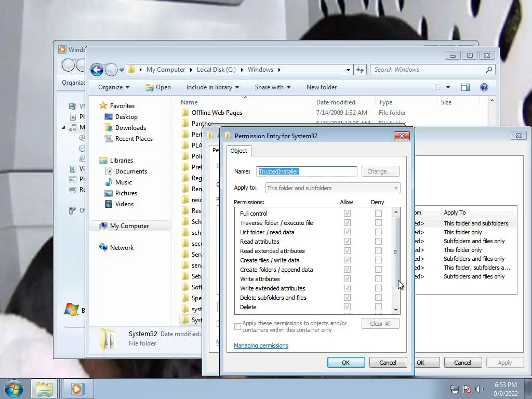Click the Music library icon
532x399 pixels.
tap(109, 182)
